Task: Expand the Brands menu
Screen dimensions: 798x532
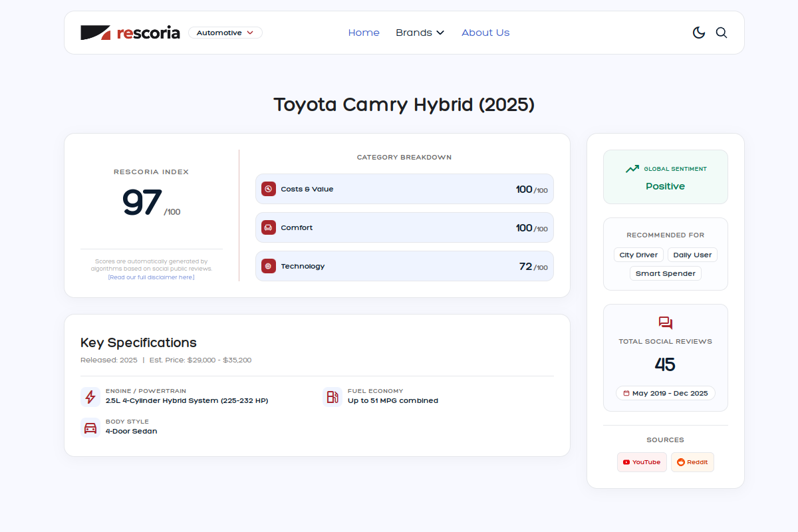Action: [420, 33]
